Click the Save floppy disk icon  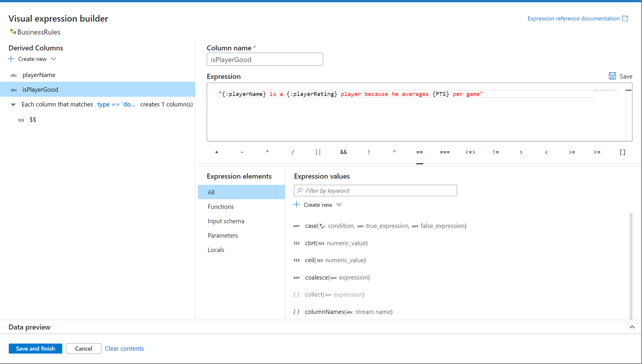tap(612, 76)
